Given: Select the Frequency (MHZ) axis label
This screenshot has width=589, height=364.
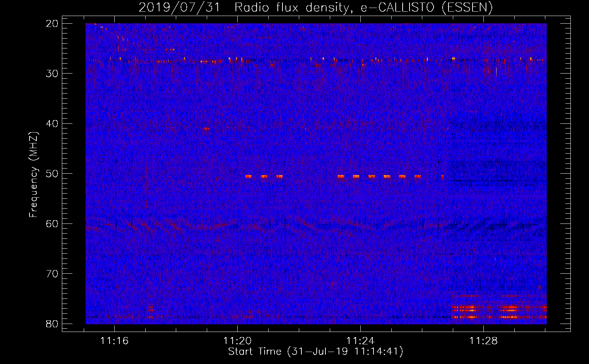Looking at the screenshot, I should [33, 174].
